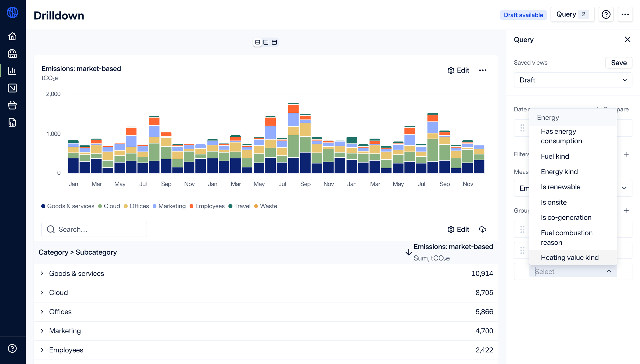
Task: Click the Cloud legend color dot
Action: point(100,206)
